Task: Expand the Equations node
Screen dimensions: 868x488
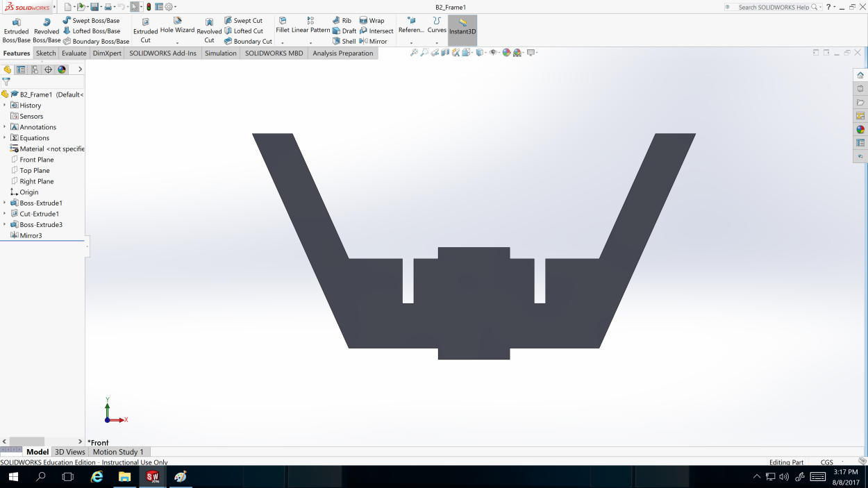Action: click(4, 138)
